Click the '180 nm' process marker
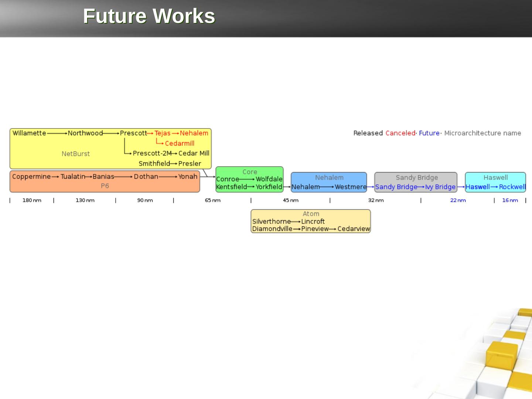This screenshot has width=532, height=399. (x=32, y=200)
